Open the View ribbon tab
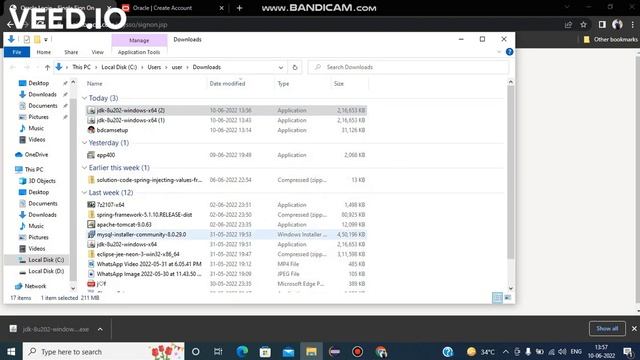 [x=98, y=52]
